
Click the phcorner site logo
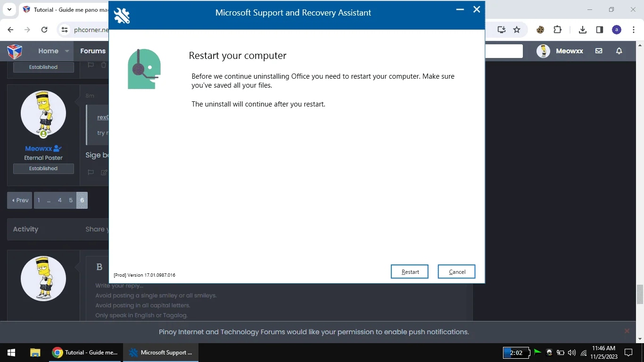(x=15, y=51)
